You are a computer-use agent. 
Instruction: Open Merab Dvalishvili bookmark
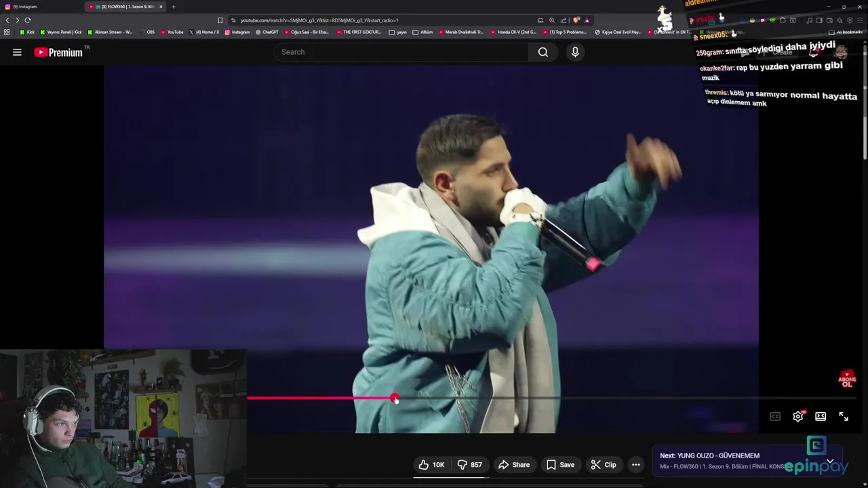point(461,32)
